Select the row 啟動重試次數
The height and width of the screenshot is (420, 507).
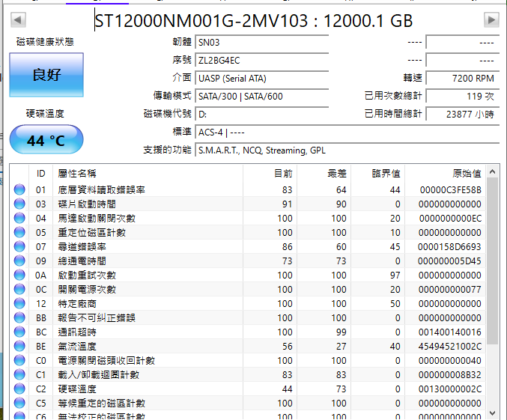(x=248, y=275)
